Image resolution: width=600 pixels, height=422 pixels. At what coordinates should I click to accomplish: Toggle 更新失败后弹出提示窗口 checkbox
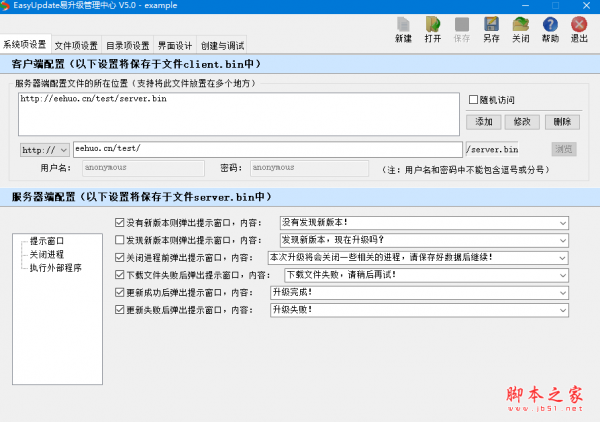tap(119, 310)
